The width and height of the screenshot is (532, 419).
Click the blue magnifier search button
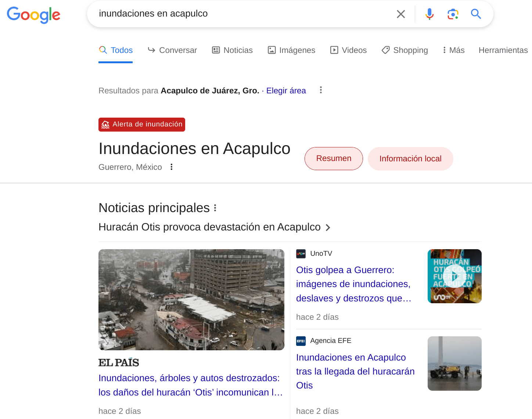pos(476,14)
